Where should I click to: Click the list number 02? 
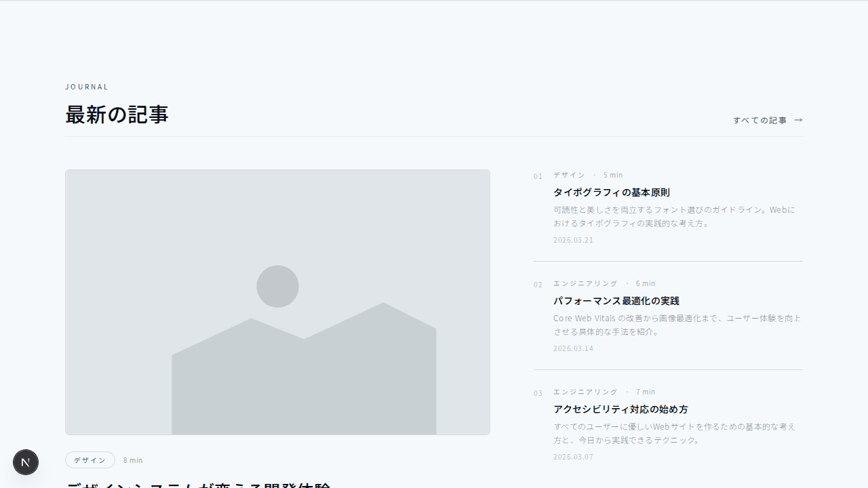pyautogui.click(x=538, y=285)
